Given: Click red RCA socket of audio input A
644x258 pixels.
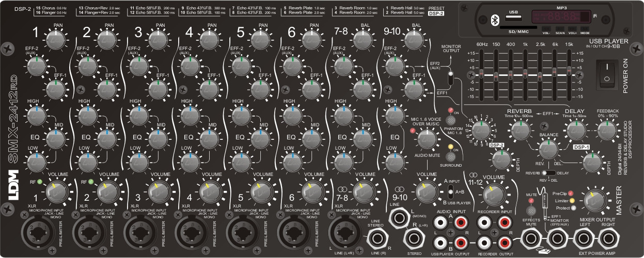Looking at the screenshot, I should point(461,222).
